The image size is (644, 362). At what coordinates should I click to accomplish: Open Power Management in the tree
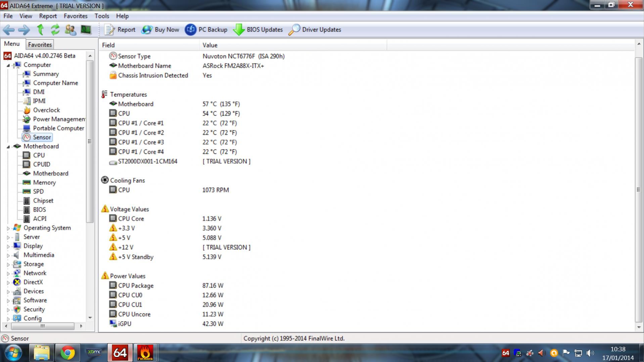(59, 119)
